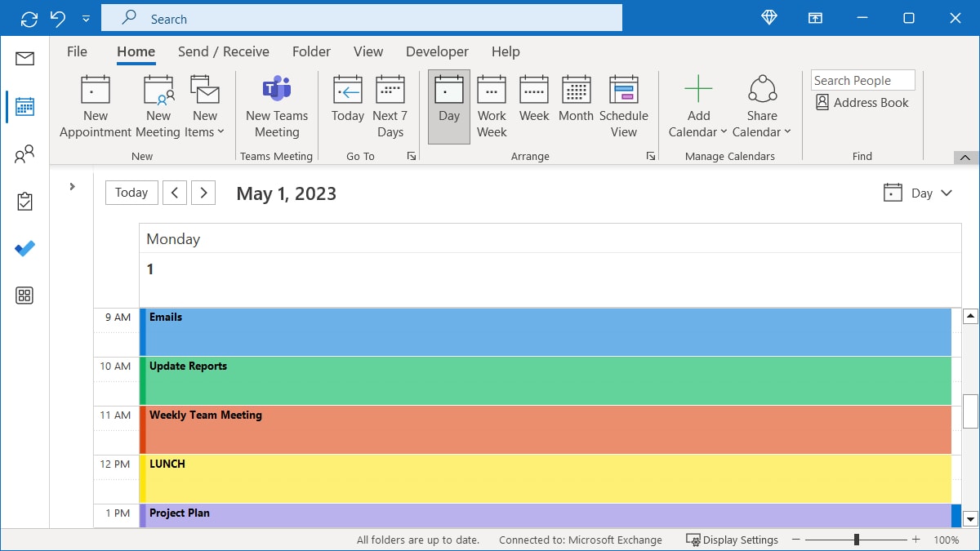Select the People icon in the sidebar
980x551 pixels.
click(x=24, y=153)
